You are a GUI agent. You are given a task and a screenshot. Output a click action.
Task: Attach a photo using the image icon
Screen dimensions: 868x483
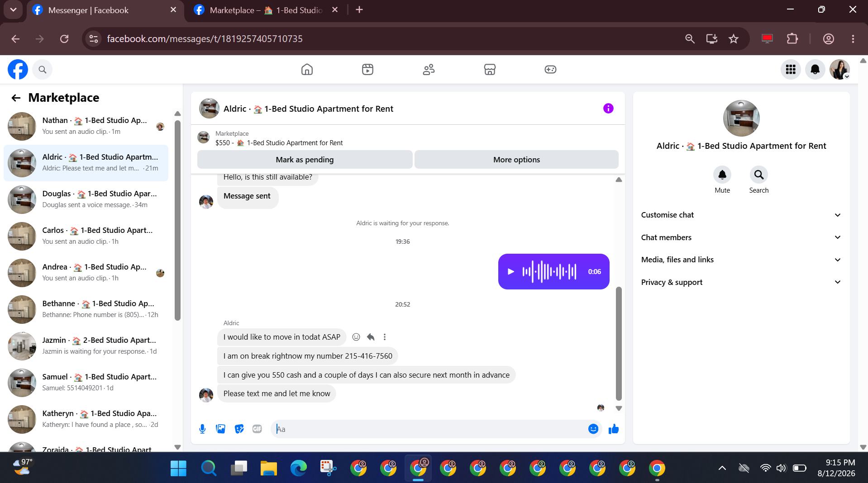tap(221, 429)
